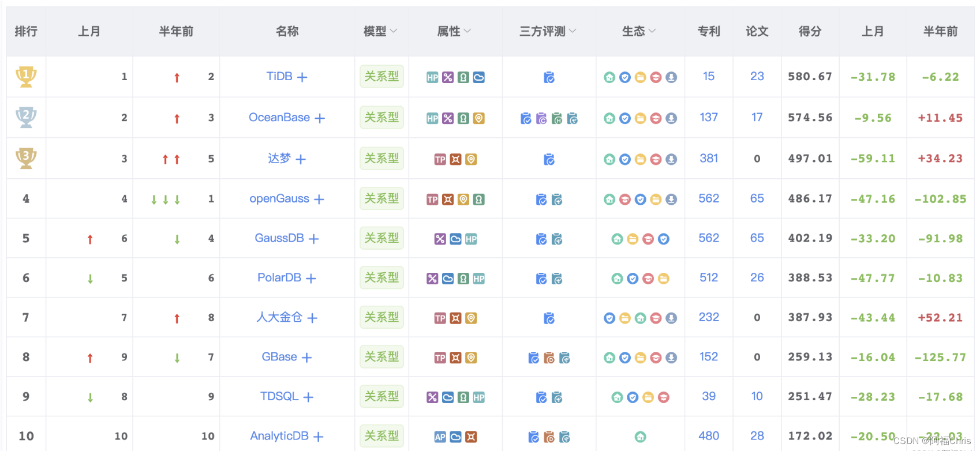Click the plus icon beside GBase

coord(307,358)
